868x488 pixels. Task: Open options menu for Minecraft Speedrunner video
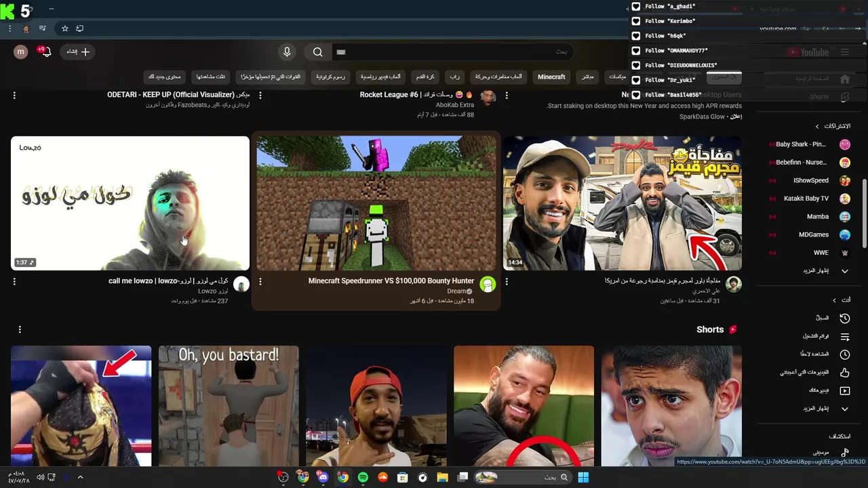[260, 281]
